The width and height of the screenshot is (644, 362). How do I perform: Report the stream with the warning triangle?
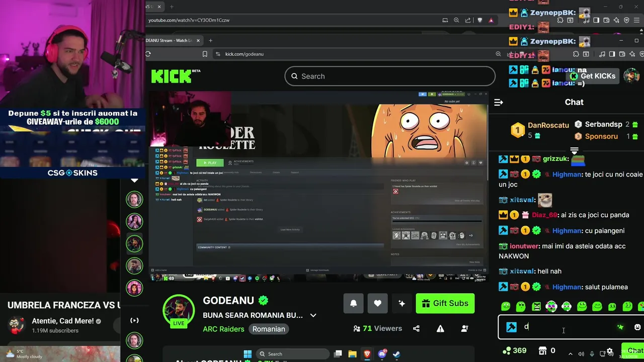coord(440,328)
